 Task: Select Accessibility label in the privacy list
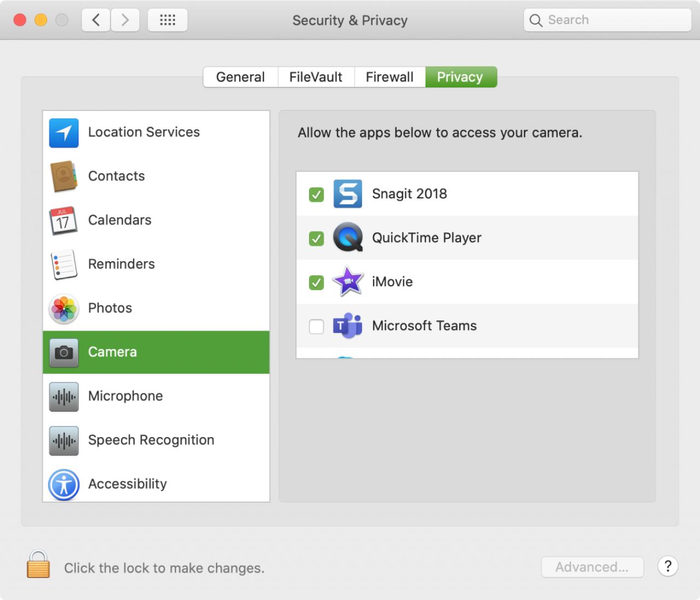click(x=127, y=484)
